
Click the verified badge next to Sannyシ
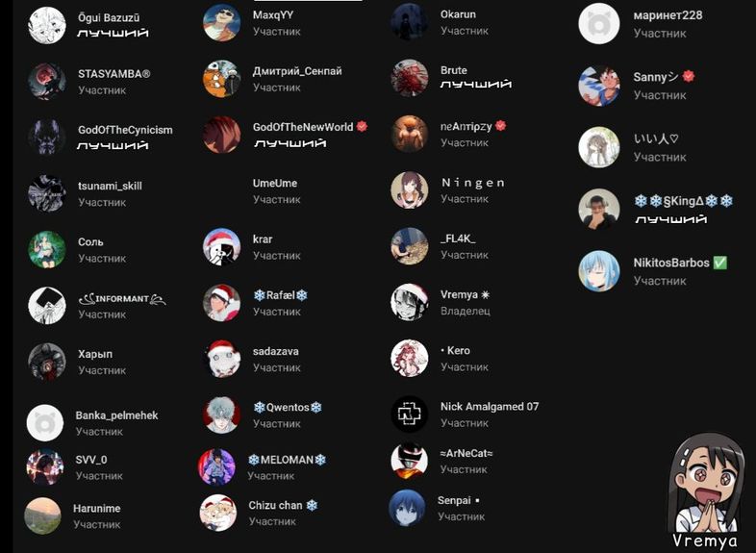coord(689,76)
